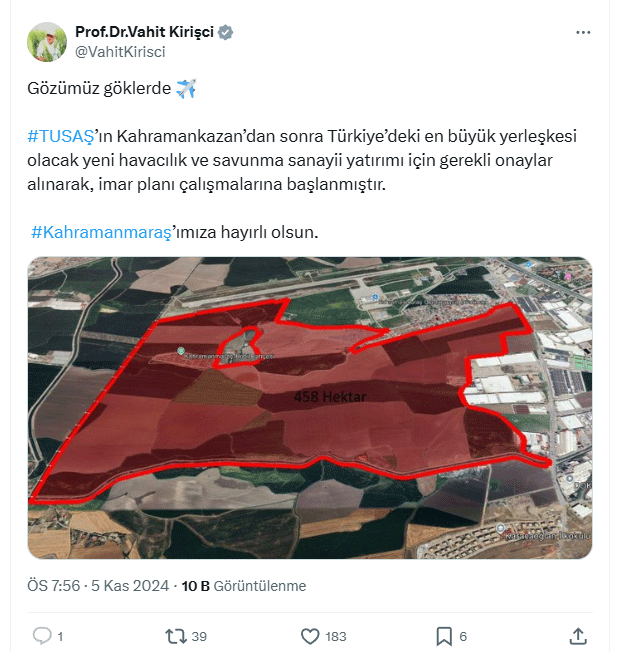Click the 6 bookmarks count
The height and width of the screenshot is (652, 624).
[463, 637]
